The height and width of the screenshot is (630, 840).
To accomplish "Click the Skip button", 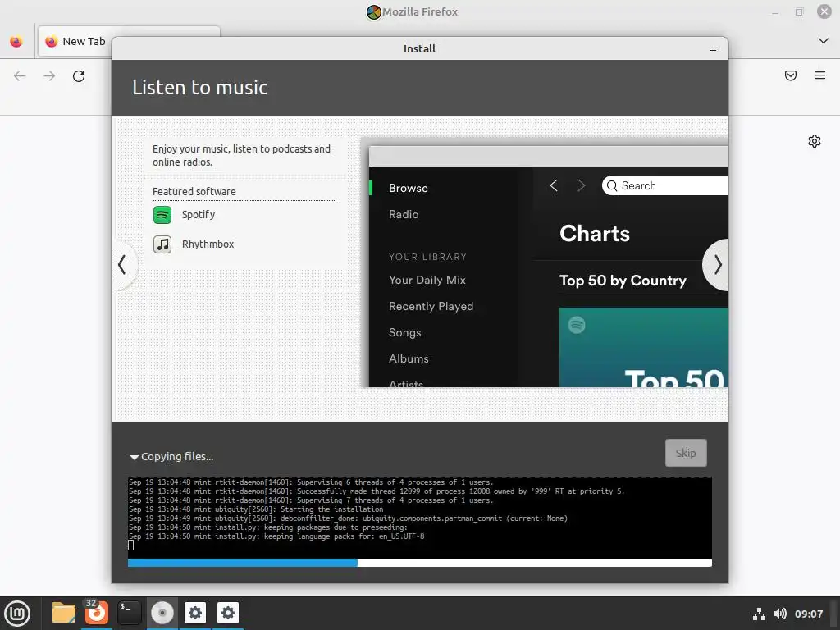I will [x=686, y=453].
